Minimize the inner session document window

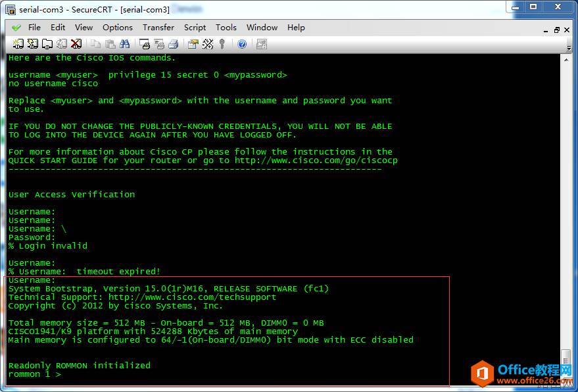point(546,31)
